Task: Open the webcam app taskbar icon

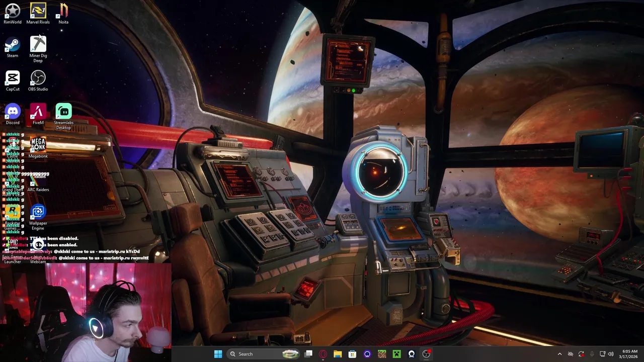Action: point(412,354)
